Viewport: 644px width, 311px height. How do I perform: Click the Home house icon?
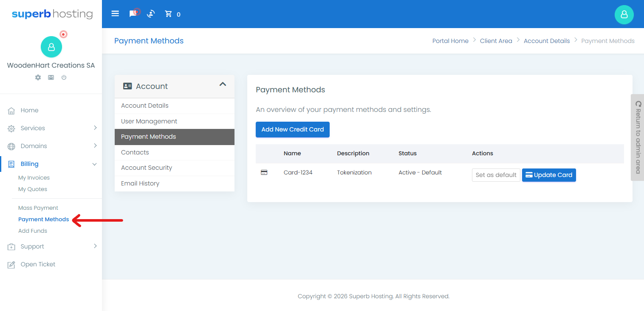coord(11,111)
